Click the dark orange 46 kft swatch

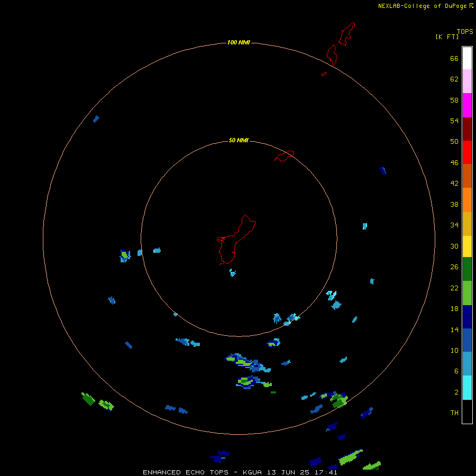467,176
